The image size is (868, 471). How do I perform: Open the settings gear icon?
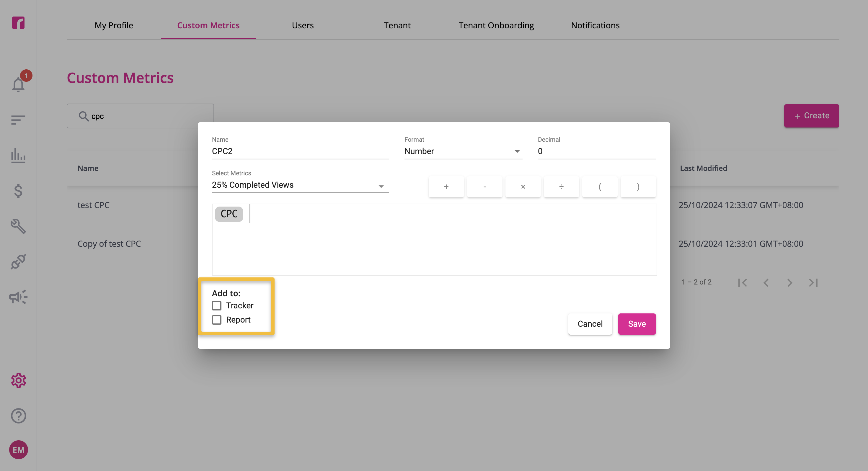(18, 380)
